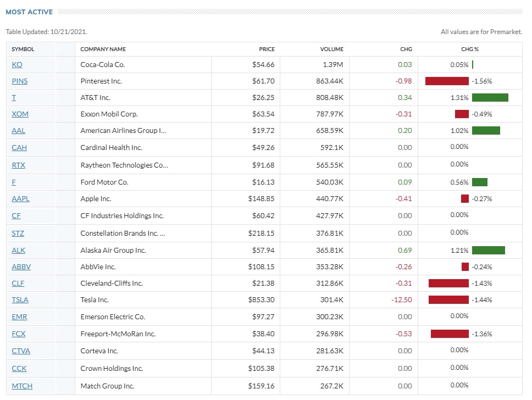
Task: Open the CAH ticker link
Action: click(19, 148)
